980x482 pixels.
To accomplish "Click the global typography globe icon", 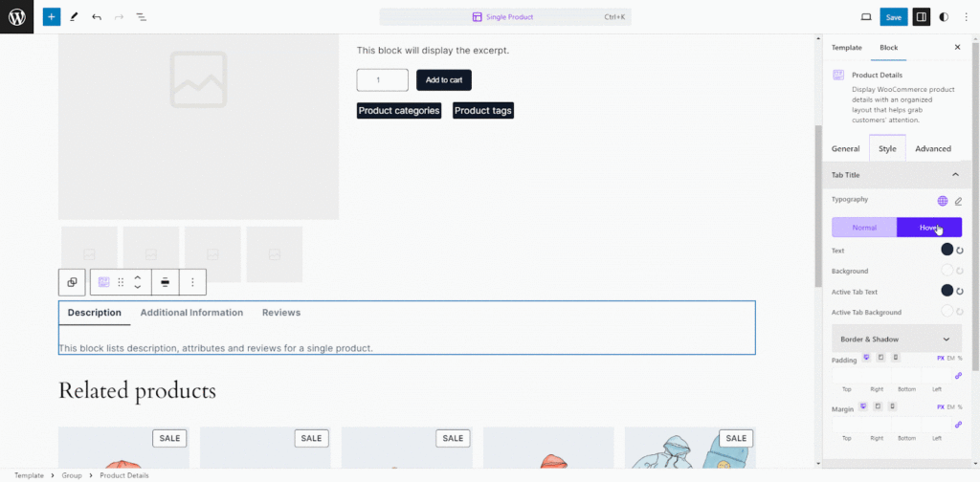I will [943, 201].
